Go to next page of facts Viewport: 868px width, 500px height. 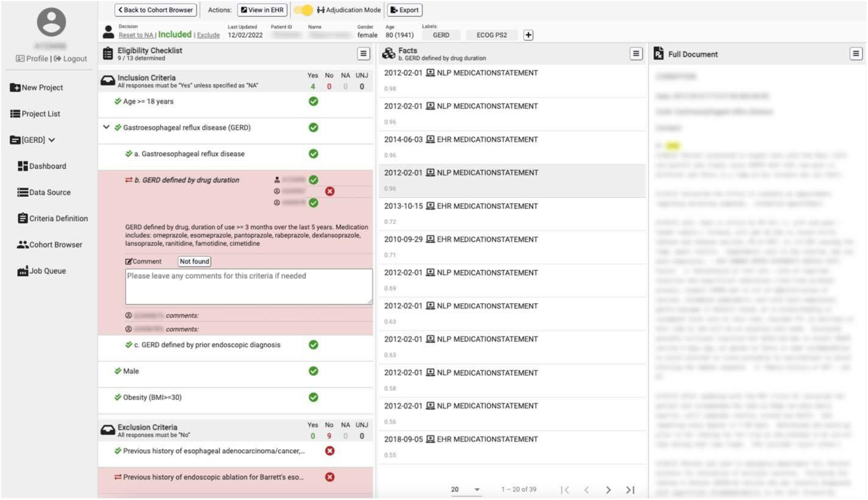pos(608,490)
